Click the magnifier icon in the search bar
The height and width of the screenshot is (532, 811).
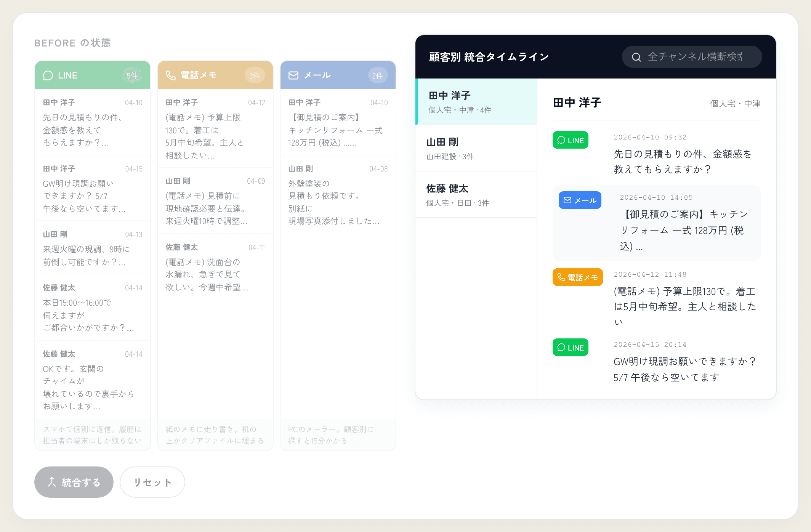click(636, 57)
